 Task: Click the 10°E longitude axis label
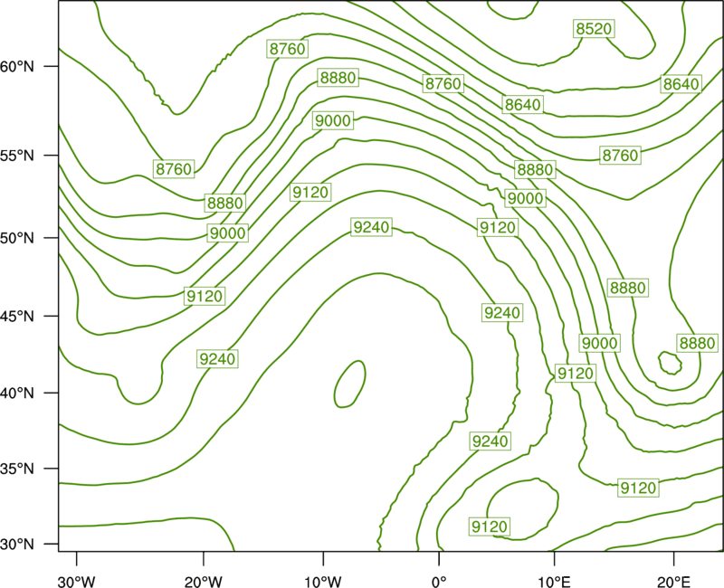coord(554,582)
